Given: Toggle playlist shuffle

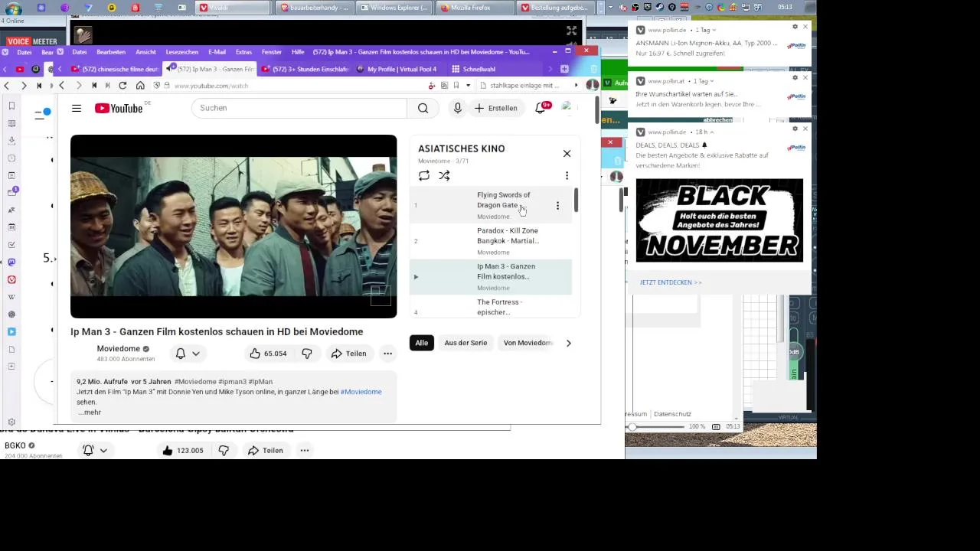Looking at the screenshot, I should [444, 176].
